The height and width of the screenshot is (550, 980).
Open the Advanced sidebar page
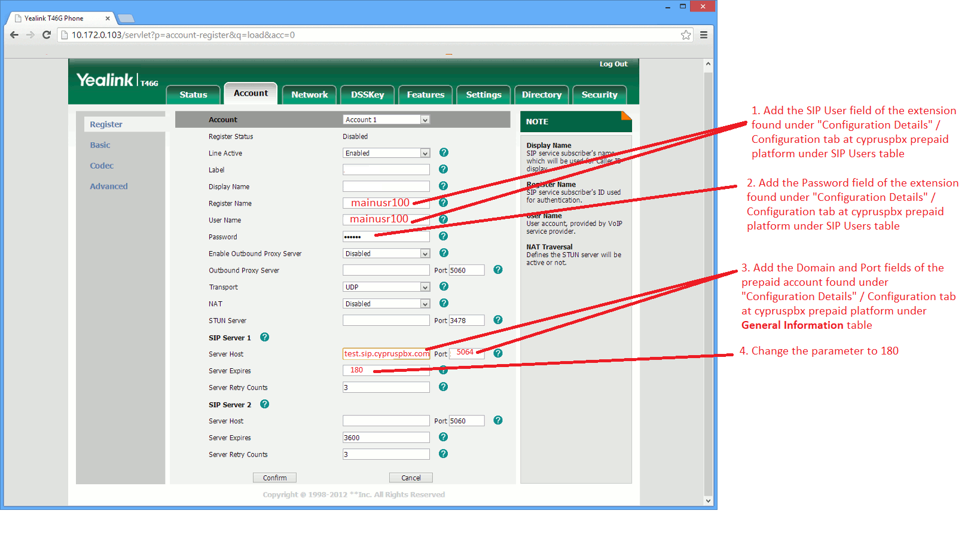(x=109, y=186)
